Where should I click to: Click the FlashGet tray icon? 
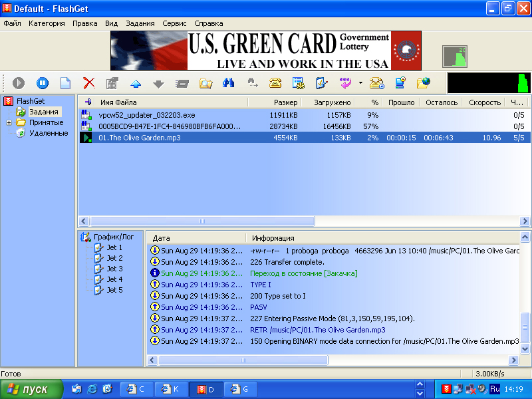(x=446, y=389)
